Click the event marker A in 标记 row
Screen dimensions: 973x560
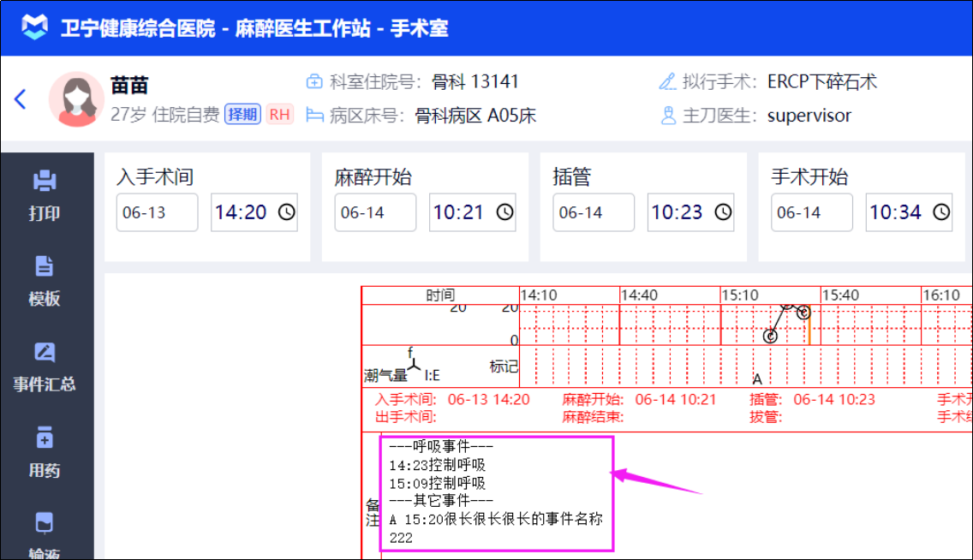click(757, 379)
